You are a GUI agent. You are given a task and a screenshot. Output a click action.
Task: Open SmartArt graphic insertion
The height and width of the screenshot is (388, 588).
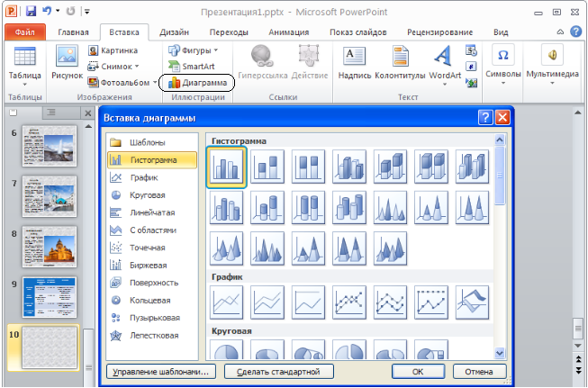pos(192,67)
